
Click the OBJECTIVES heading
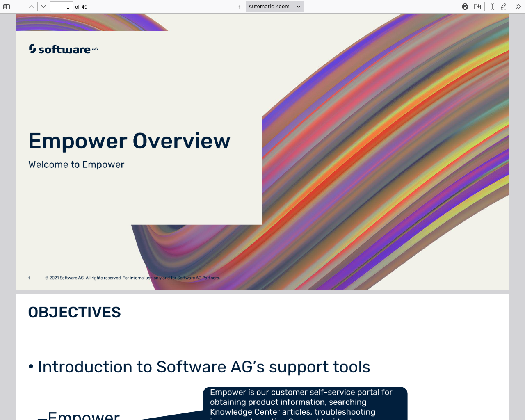tap(74, 313)
